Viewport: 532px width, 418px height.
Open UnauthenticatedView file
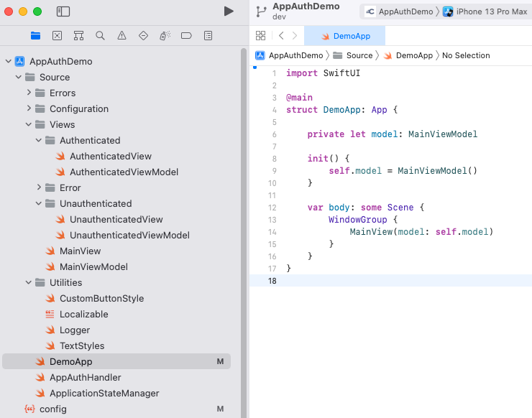(x=116, y=219)
